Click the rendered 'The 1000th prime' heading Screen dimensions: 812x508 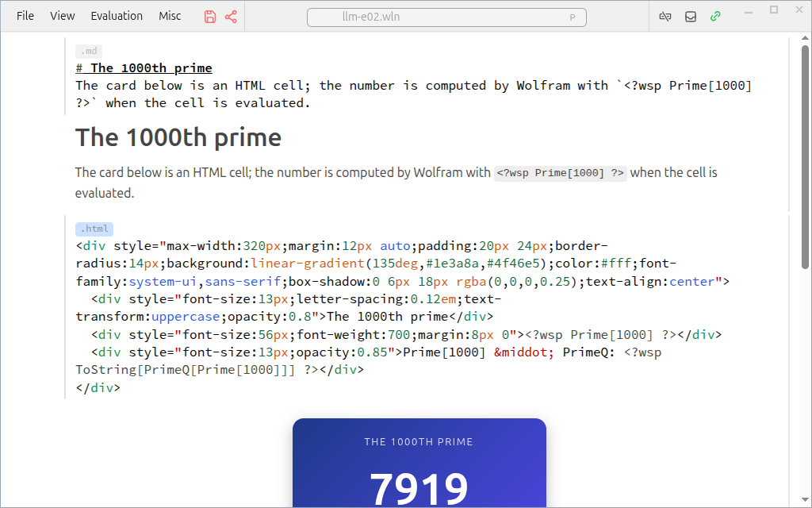[x=178, y=137]
